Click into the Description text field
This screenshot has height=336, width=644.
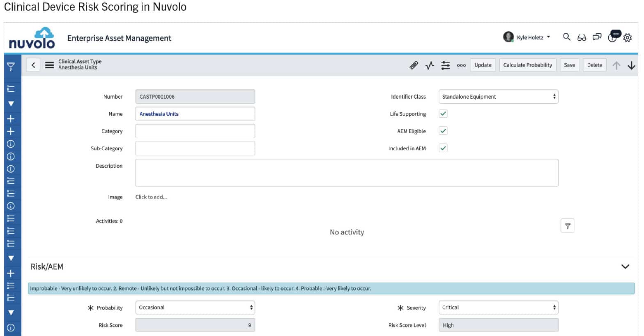(x=346, y=173)
